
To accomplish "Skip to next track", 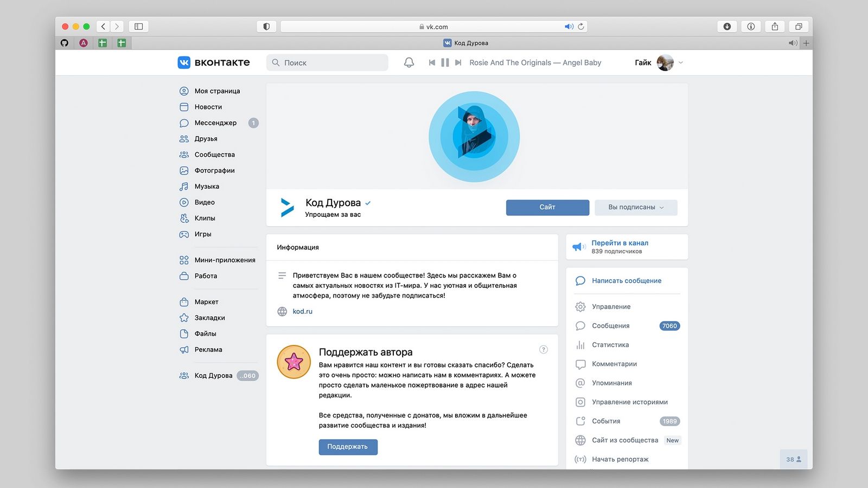I will (458, 62).
